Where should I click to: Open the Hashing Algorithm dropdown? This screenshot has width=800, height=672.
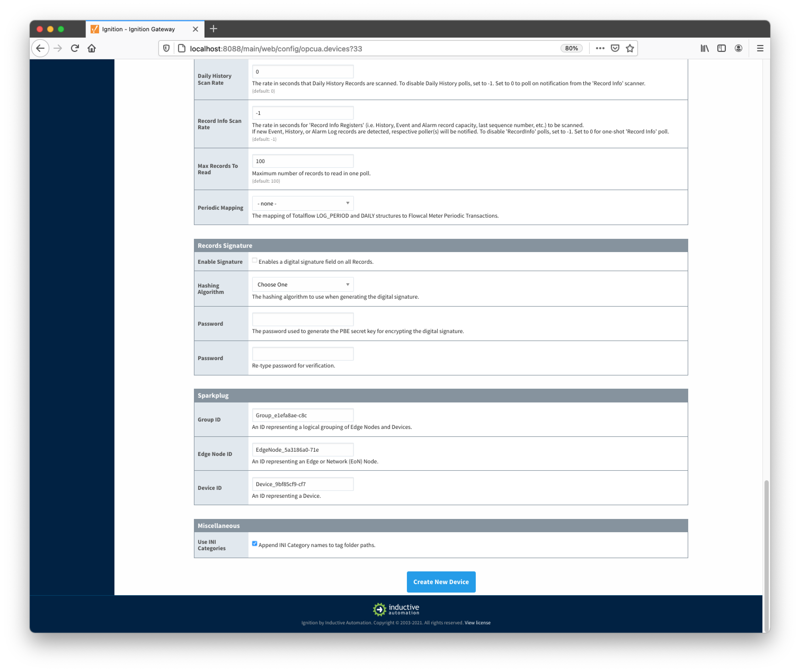point(303,285)
